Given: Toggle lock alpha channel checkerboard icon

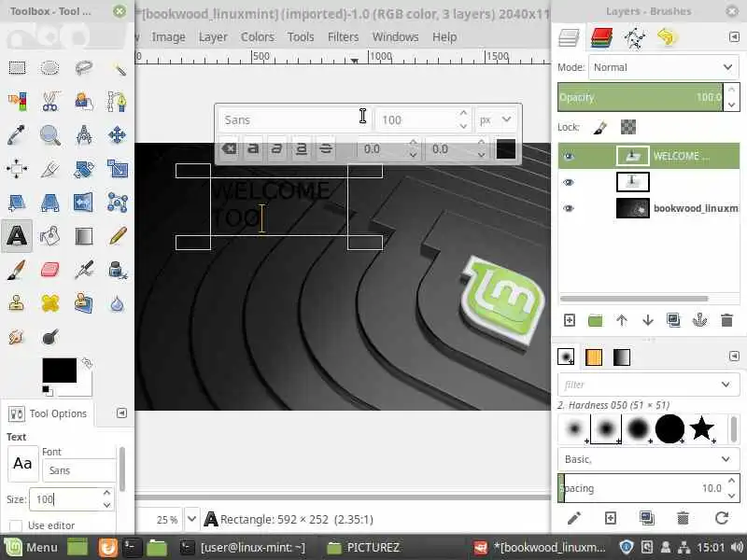Looking at the screenshot, I should point(628,127).
